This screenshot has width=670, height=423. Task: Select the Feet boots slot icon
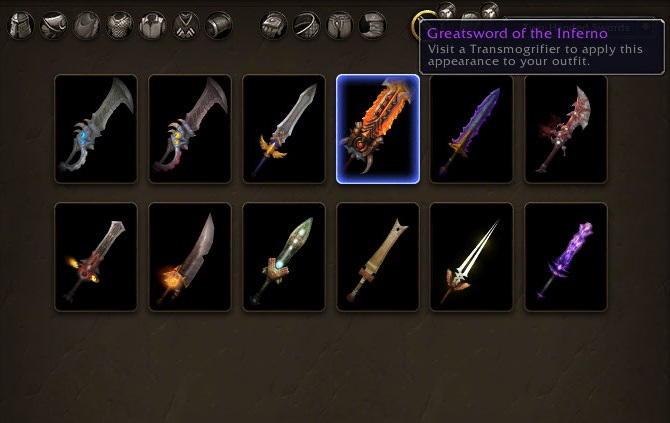click(373, 25)
